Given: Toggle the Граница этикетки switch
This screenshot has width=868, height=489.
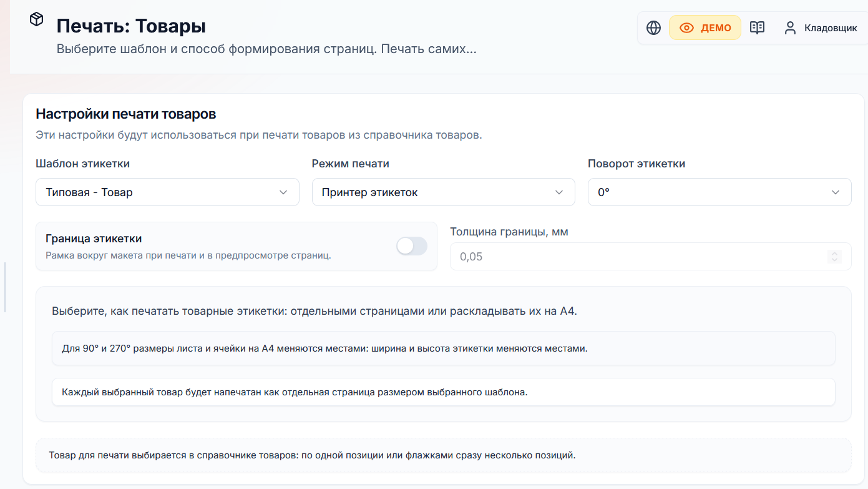Looking at the screenshot, I should pos(412,246).
